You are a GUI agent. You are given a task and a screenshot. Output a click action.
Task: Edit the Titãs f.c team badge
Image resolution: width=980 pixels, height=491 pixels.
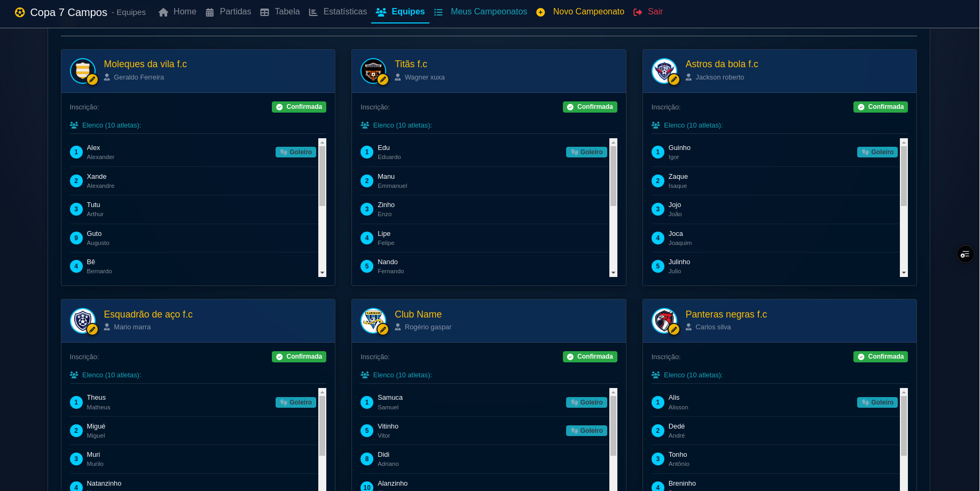click(x=383, y=80)
